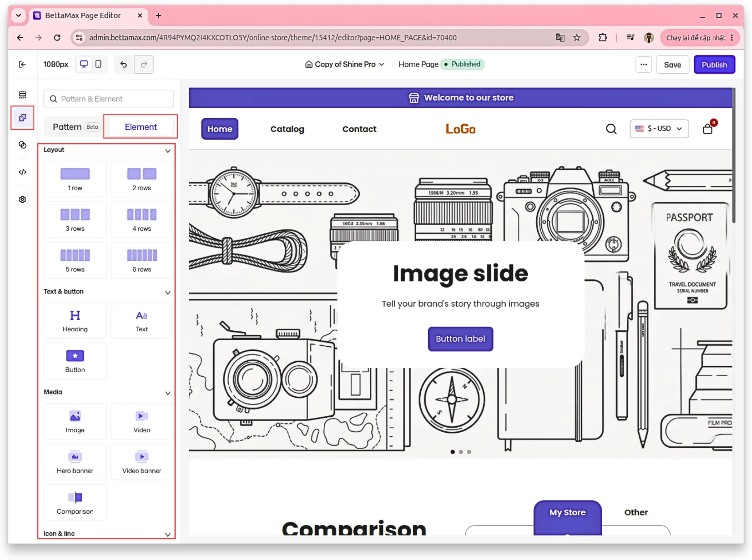The height and width of the screenshot is (560, 752).
Task: Click Home in the store navigation
Action: pos(220,129)
